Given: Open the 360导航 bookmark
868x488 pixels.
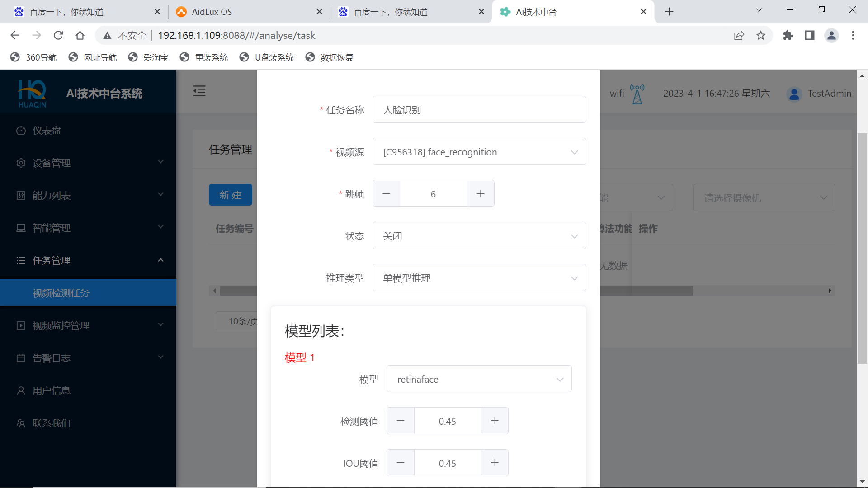Looking at the screenshot, I should 33,57.
